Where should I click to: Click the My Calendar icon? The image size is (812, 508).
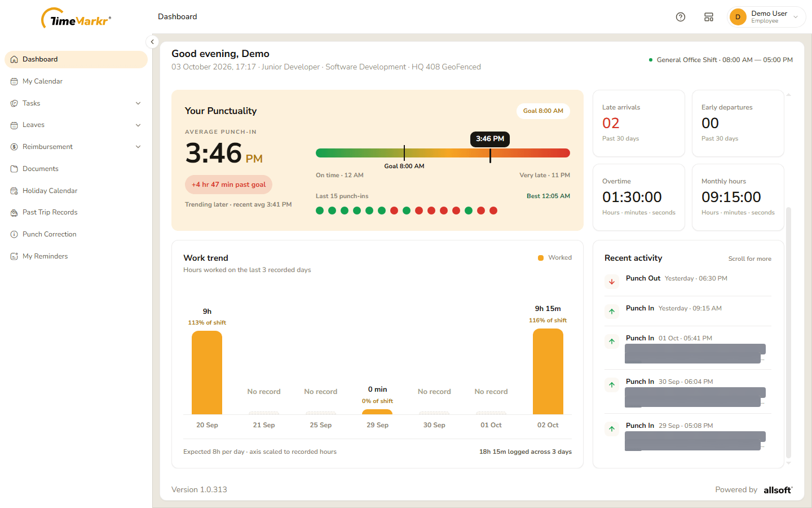click(14, 81)
